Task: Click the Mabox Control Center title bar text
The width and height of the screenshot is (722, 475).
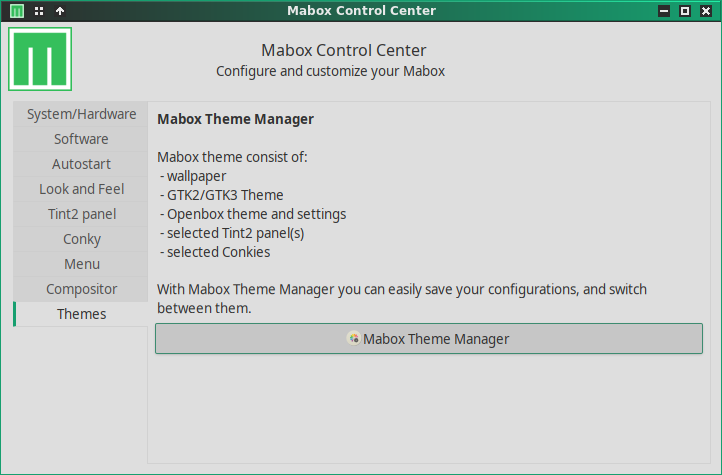Action: [361, 11]
